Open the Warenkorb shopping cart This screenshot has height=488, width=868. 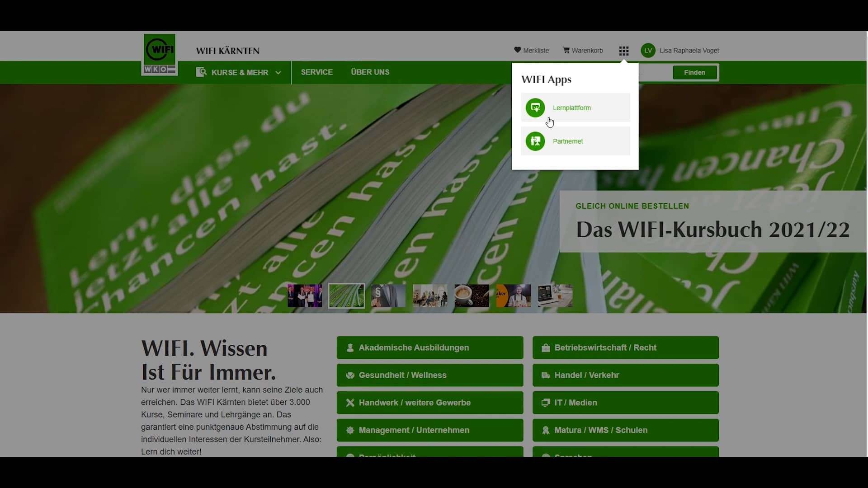click(x=583, y=50)
